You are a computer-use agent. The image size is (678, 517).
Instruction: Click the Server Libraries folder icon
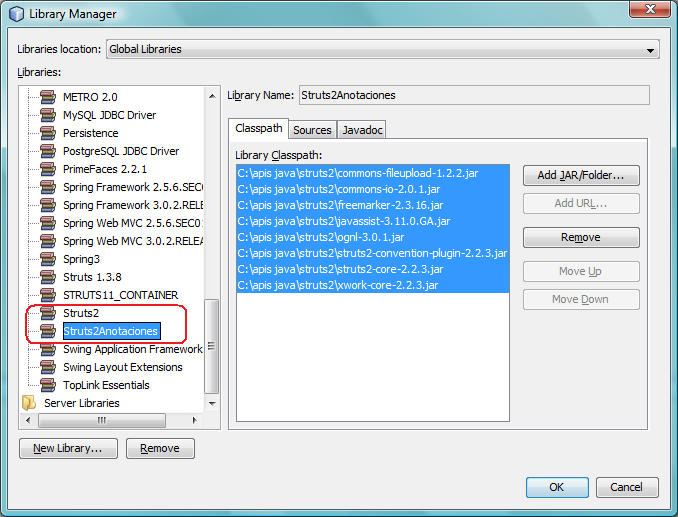29,403
